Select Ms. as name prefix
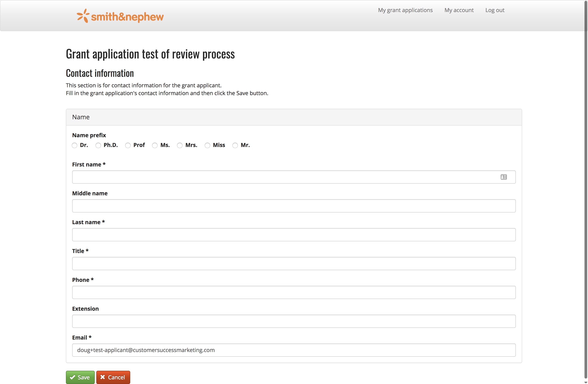Image resolution: width=588 pixels, height=384 pixels. point(155,145)
